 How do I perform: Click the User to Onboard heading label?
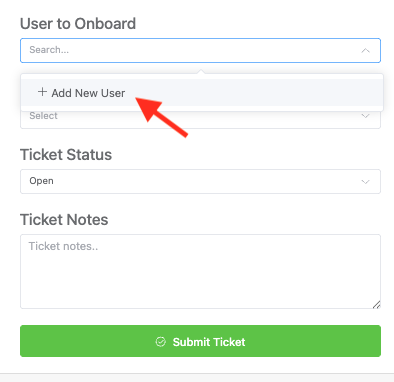(x=78, y=24)
